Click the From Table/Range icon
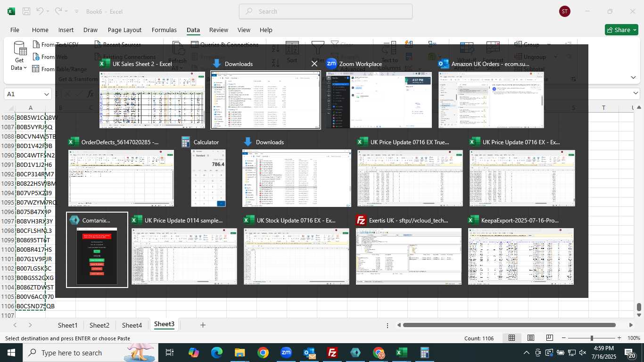Screen dimensions: 644x362 coord(36,69)
